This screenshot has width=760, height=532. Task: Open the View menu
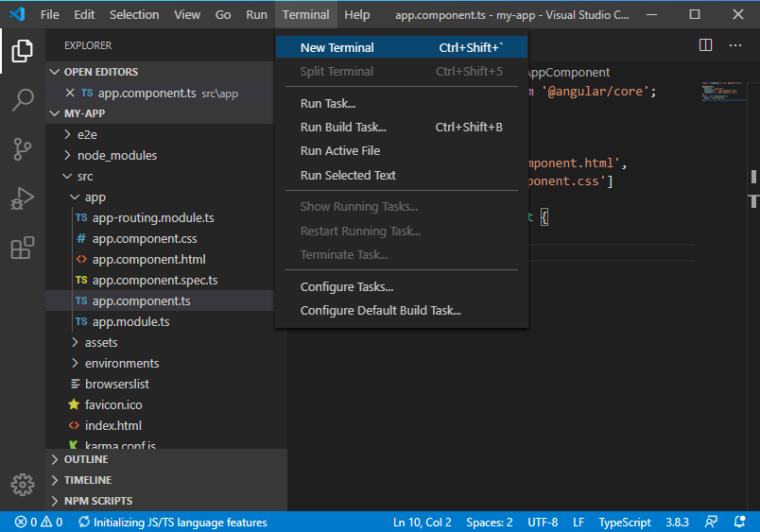tap(187, 14)
